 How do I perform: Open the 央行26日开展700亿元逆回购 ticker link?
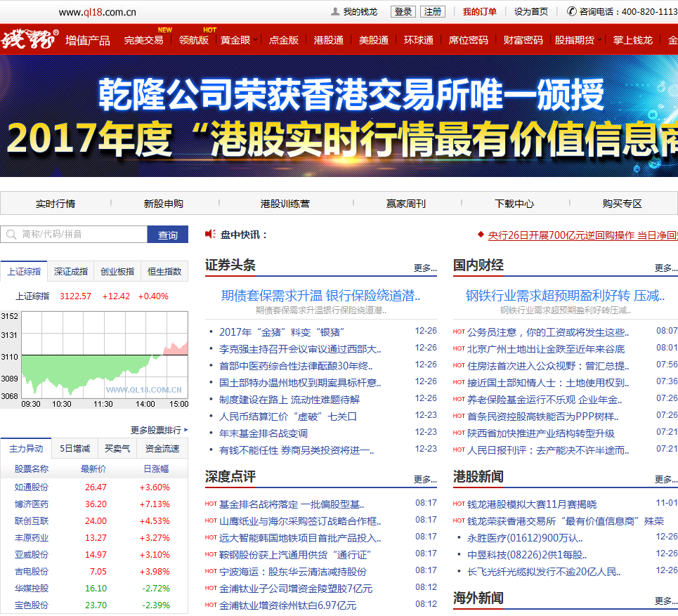(x=583, y=235)
